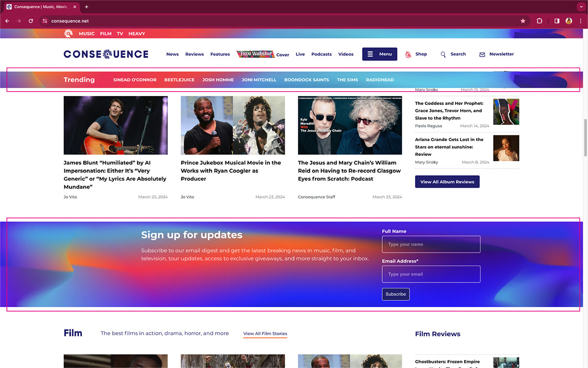
Task: Toggle the browser side panel icon
Action: [557, 21]
